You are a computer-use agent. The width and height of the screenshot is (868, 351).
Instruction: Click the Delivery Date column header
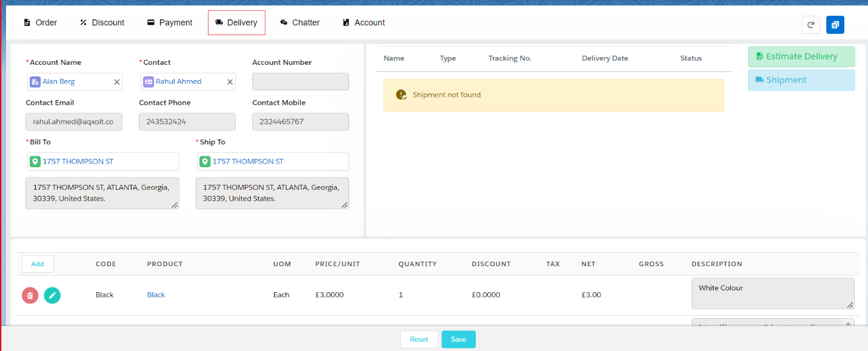[605, 59]
